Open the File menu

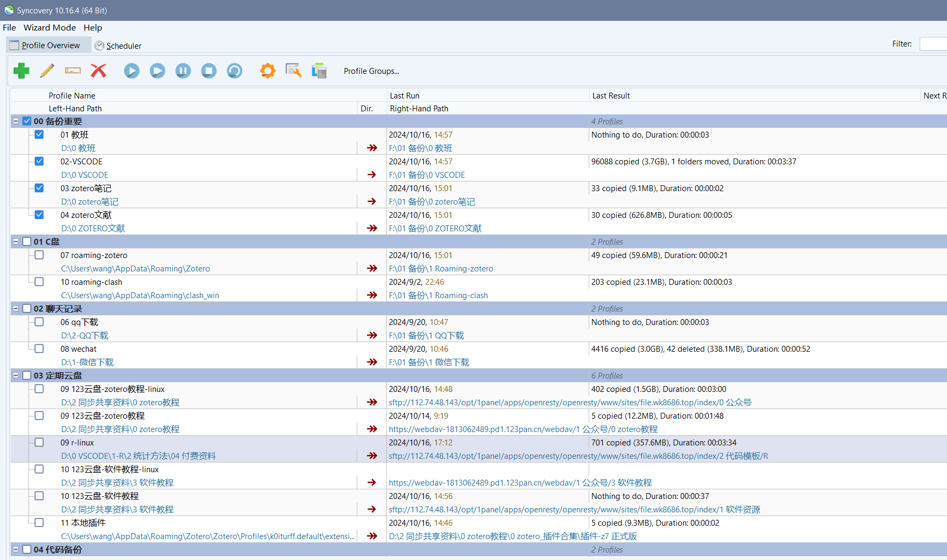coord(9,27)
